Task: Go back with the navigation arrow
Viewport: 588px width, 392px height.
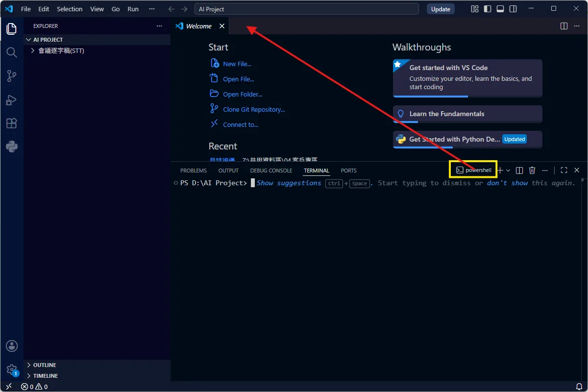Action: (171, 9)
